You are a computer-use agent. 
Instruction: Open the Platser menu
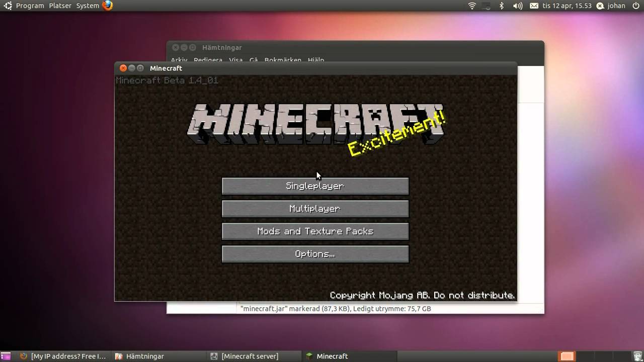coord(60,6)
